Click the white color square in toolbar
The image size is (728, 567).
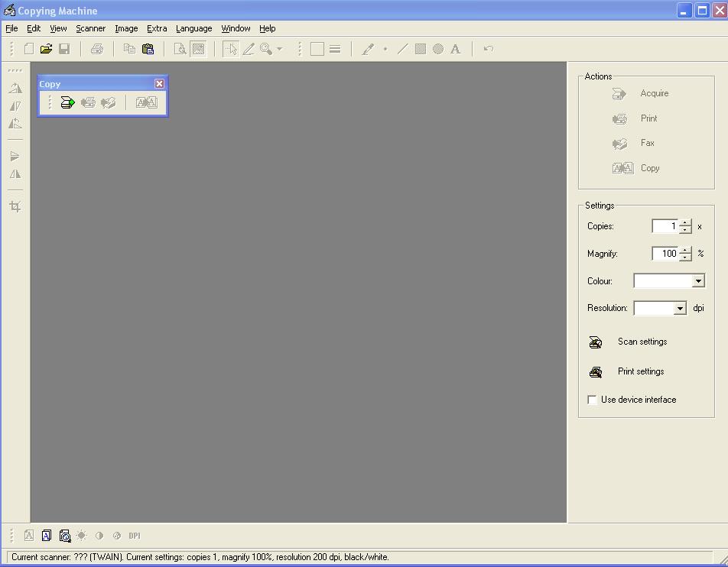[317, 49]
